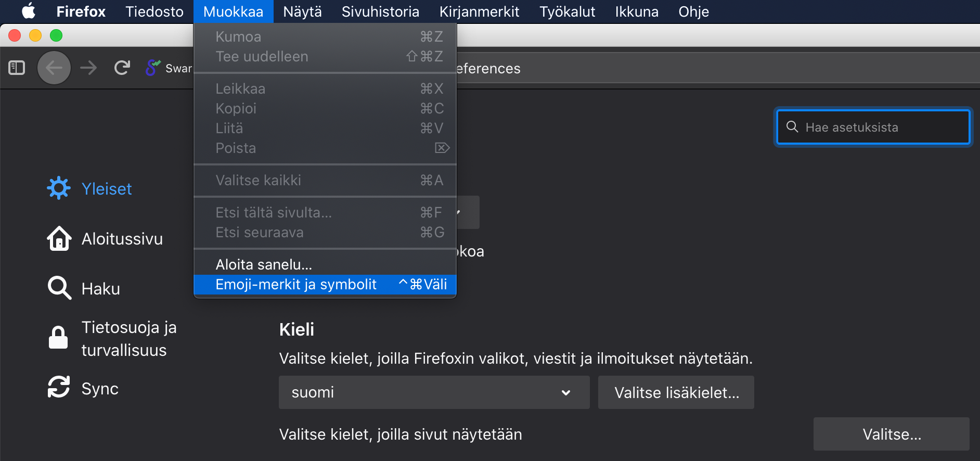Select Kumoa in the Muokkaa menu
The image size is (980, 461).
(325, 36)
